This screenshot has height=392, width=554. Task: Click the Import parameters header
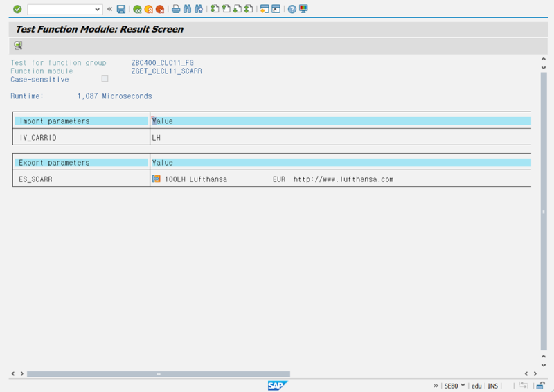point(81,121)
